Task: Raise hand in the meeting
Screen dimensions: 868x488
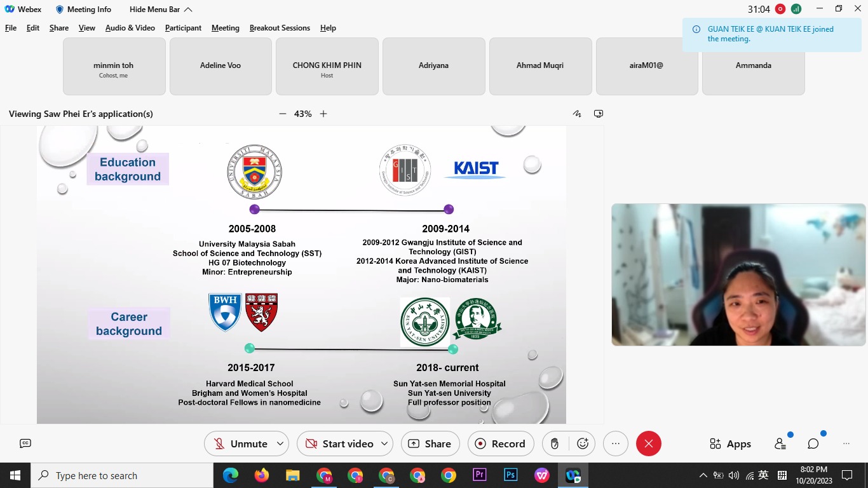Action: (555, 444)
